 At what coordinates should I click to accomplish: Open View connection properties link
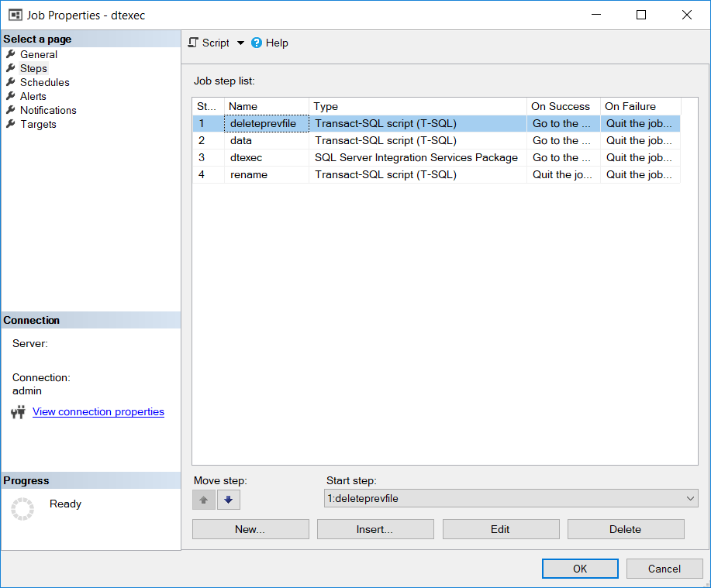98,411
